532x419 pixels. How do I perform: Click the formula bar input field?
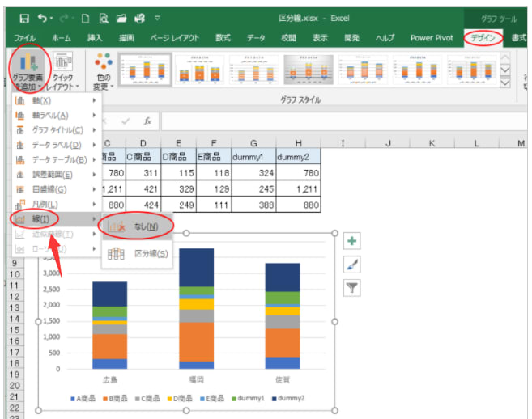click(340, 121)
